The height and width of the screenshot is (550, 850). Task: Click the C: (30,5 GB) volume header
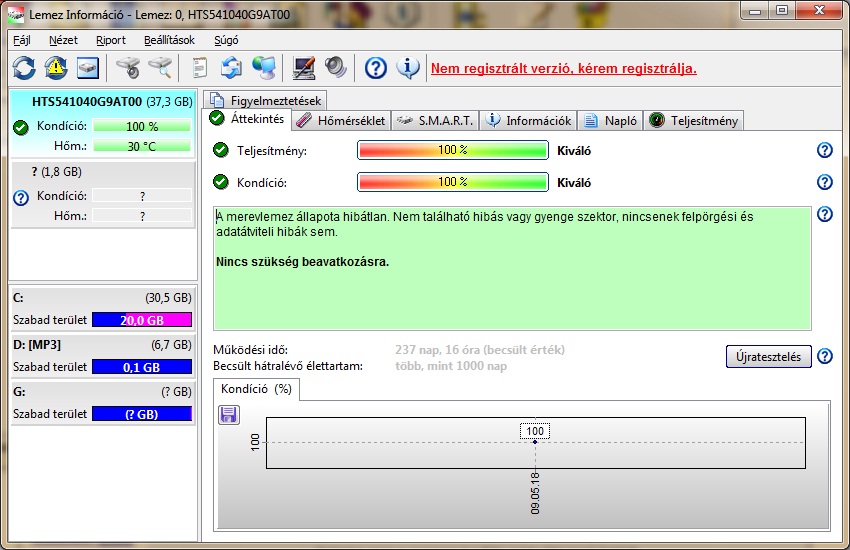coord(103,297)
